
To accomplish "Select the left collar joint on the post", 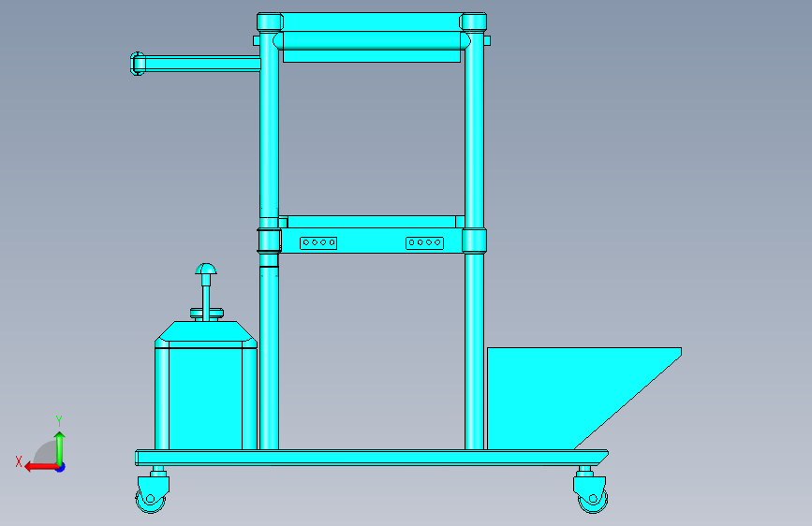I will 269,241.
